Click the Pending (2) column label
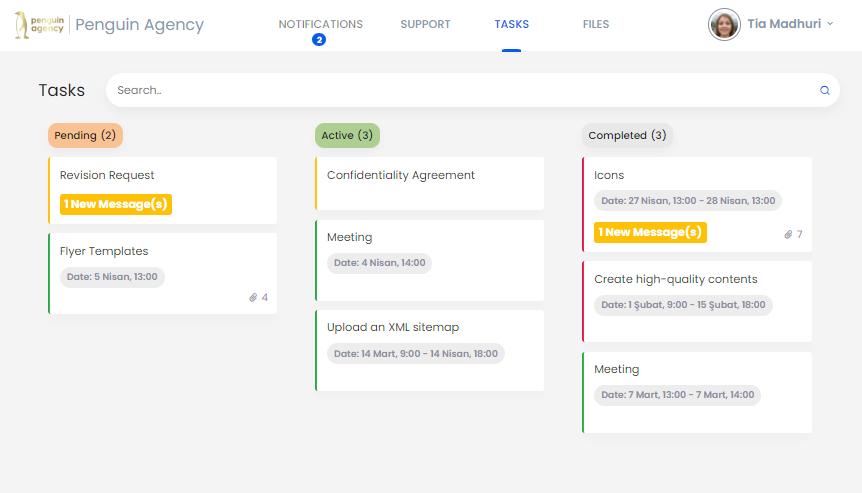 [85, 136]
